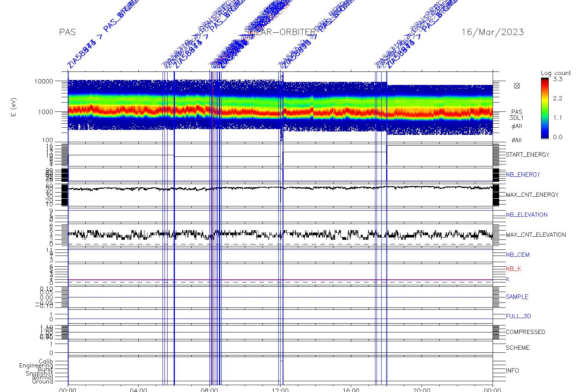Image resolution: width=581 pixels, height=392 pixels.
Task: Click the INFO panel label
Action: pyautogui.click(x=512, y=370)
